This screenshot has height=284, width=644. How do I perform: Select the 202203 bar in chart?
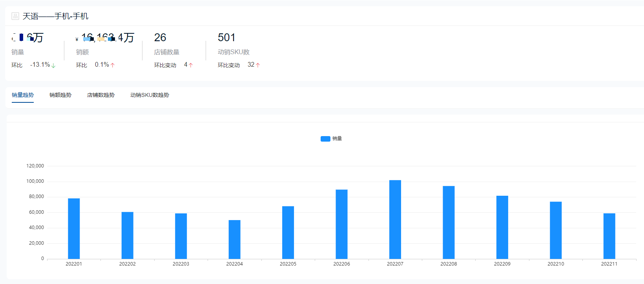click(181, 236)
